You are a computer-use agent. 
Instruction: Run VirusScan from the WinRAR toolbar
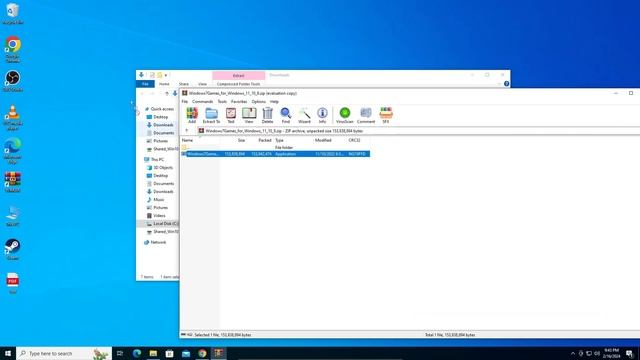[344, 115]
